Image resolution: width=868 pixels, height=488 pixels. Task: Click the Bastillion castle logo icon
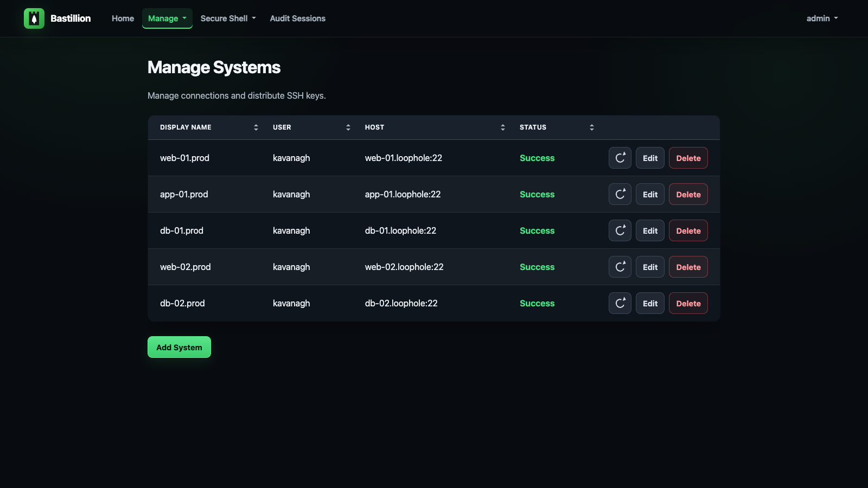[x=34, y=18]
